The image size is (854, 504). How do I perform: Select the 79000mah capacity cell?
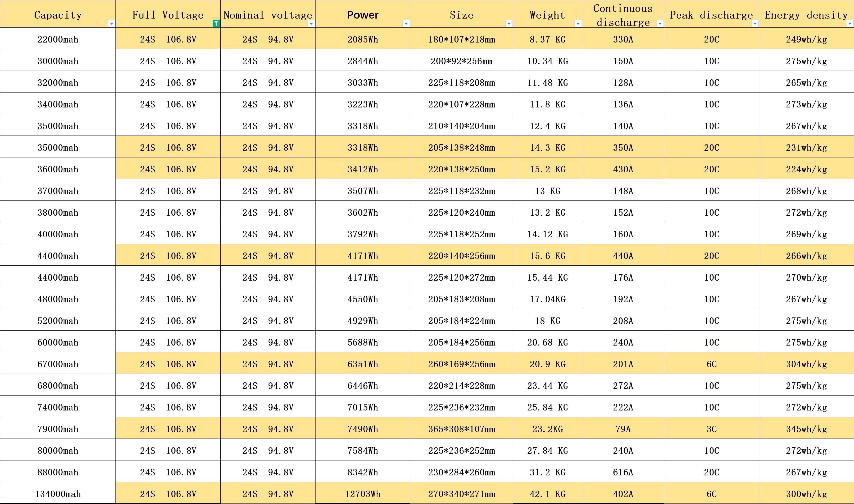point(58,428)
